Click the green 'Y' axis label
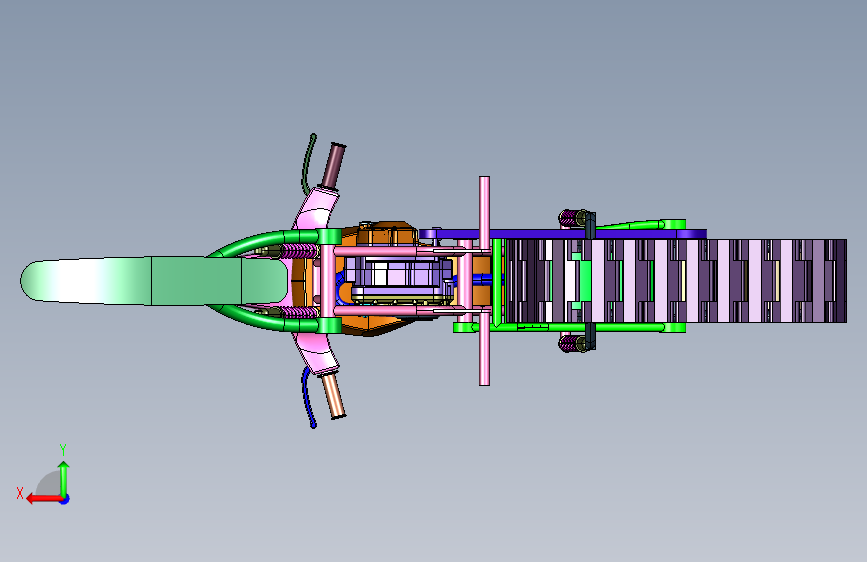Viewport: 867px width, 562px height. pos(63,449)
